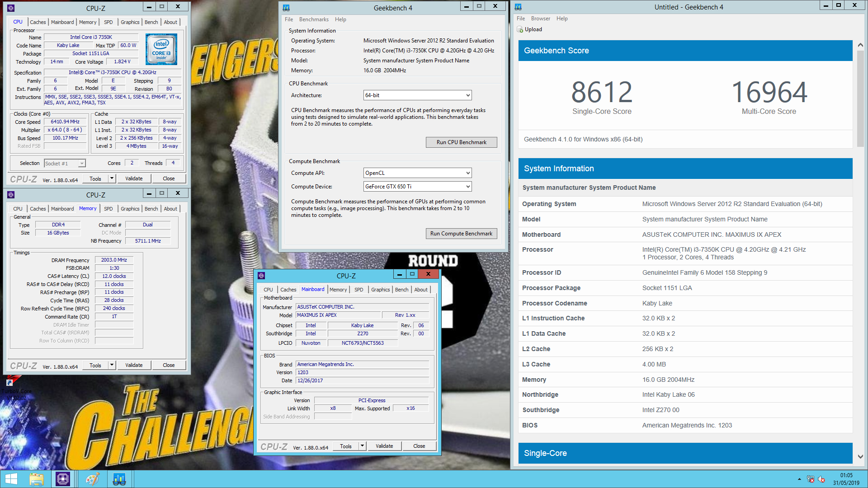The image size is (868, 488).
Task: Click the Mainboard CPU-Z window title icon
Action: (x=261, y=276)
